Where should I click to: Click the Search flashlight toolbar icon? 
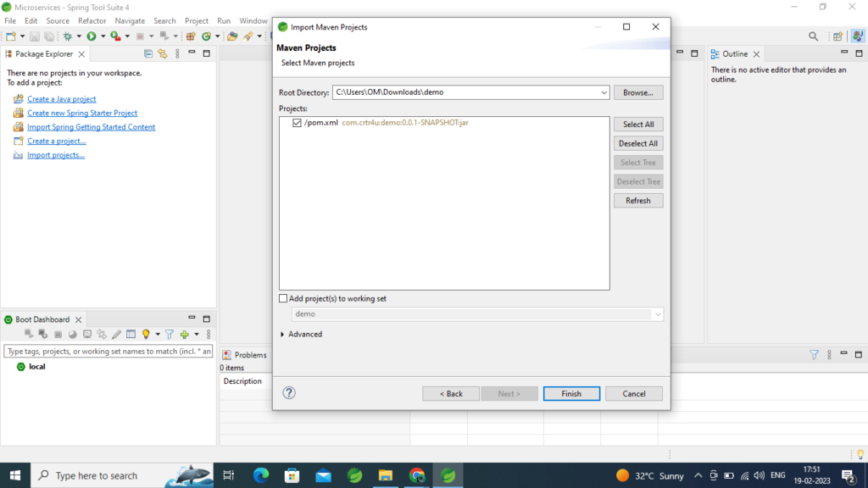click(x=248, y=36)
